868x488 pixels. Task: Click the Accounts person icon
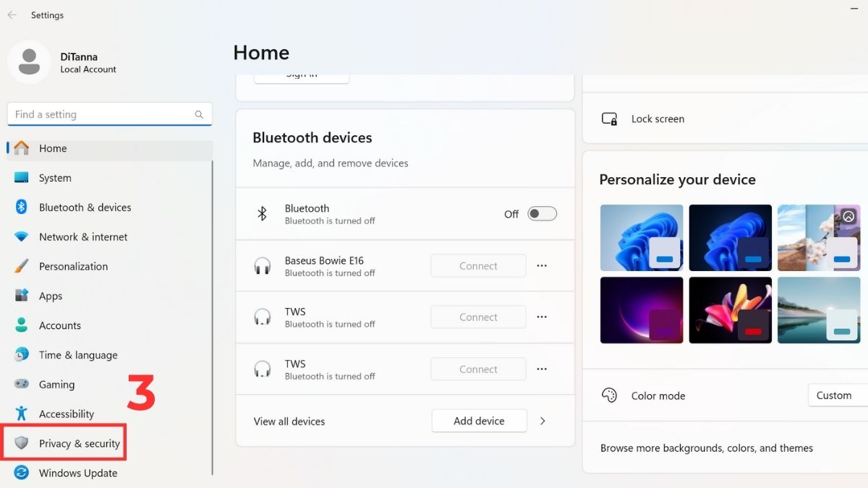point(22,325)
